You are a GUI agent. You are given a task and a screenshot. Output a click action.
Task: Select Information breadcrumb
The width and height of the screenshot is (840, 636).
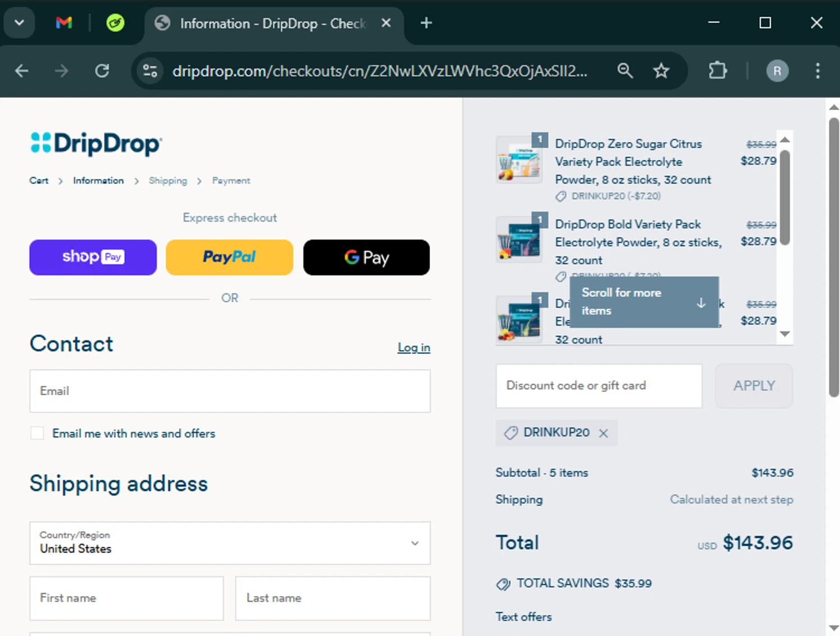[99, 181]
